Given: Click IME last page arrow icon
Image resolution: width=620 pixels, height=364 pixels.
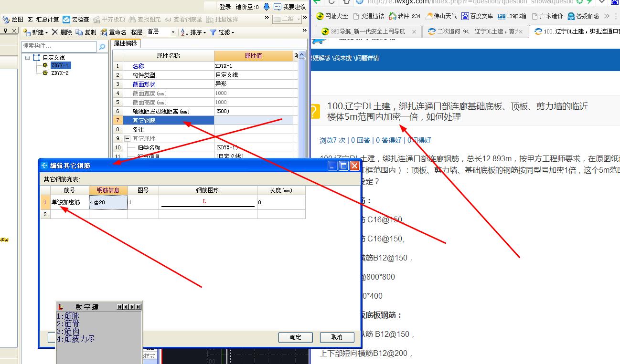Looking at the screenshot, I should pos(139,307).
